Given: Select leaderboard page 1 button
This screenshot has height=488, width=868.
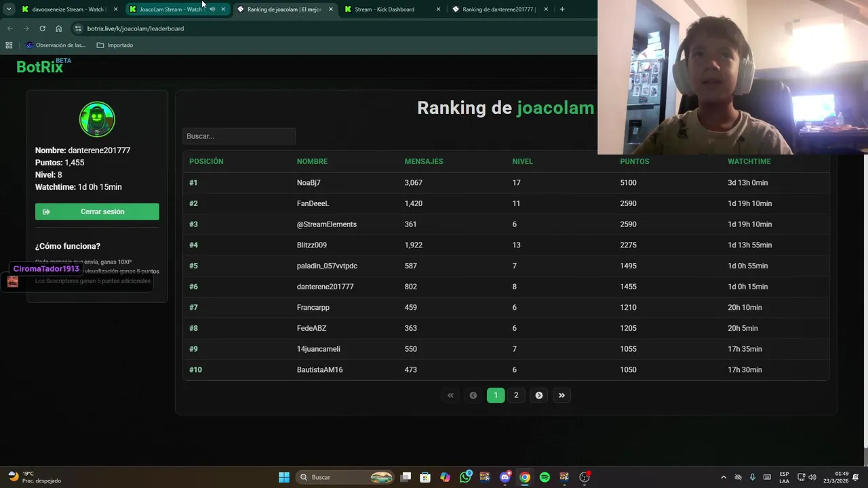Looking at the screenshot, I should pos(496,395).
